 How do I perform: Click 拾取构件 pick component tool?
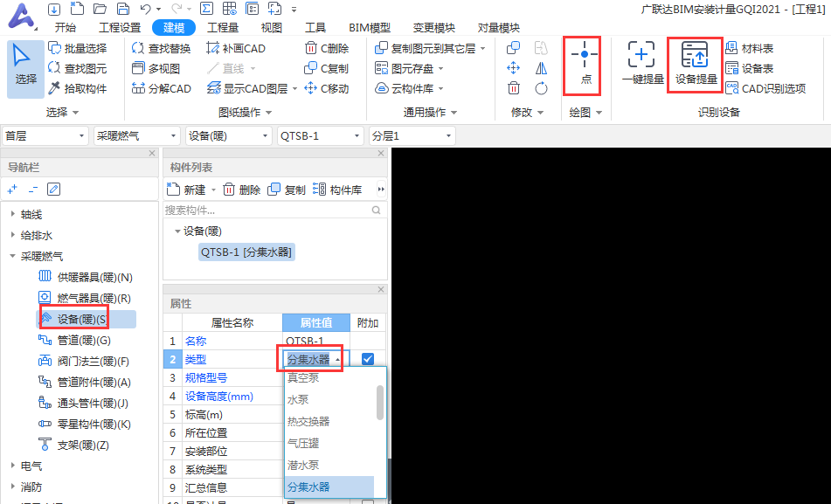click(x=78, y=88)
